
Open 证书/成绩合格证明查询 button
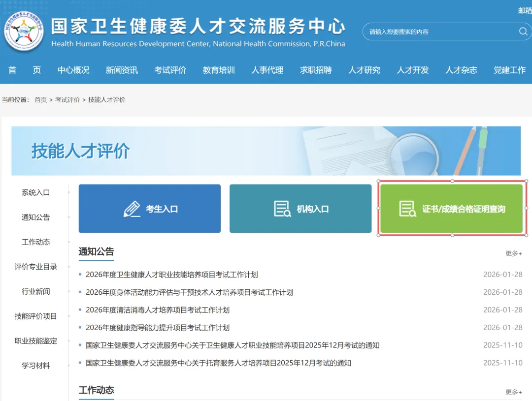(452, 209)
